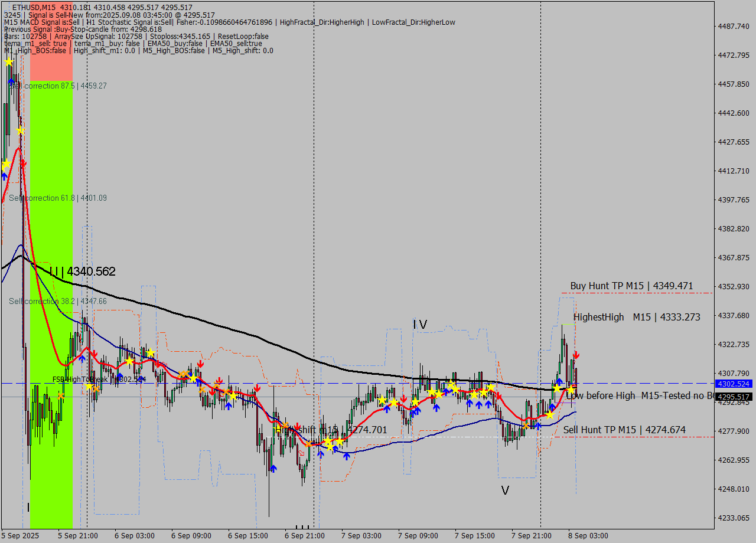Click the '6 Sep 09:00' time axis label
Viewport: 756px width, 543px height.
click(x=191, y=536)
